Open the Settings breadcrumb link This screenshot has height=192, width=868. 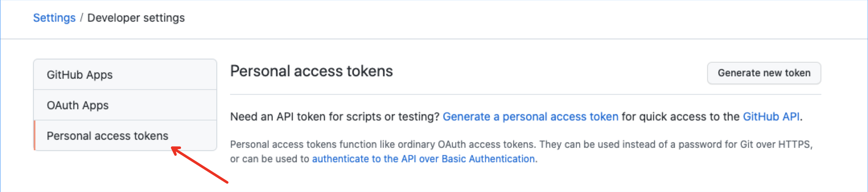click(54, 18)
